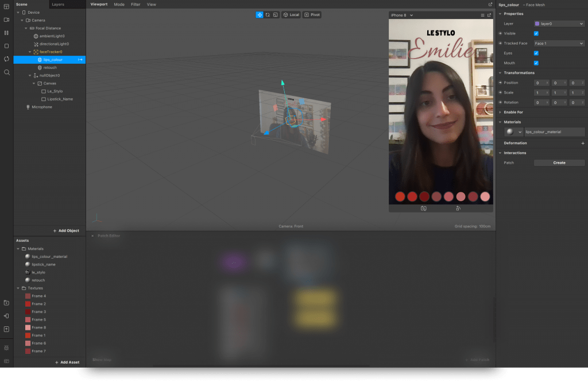Select the Rotate manipulator tool in the viewport
Viewport: 588px width, 382px height.
point(268,14)
